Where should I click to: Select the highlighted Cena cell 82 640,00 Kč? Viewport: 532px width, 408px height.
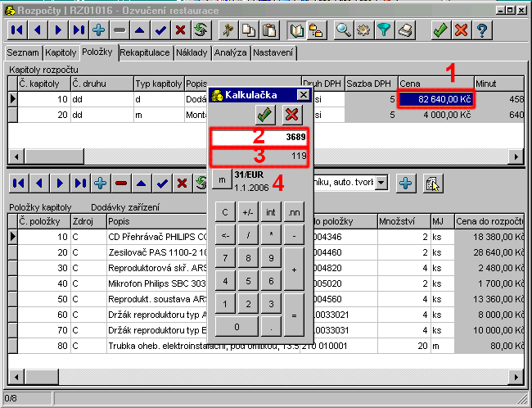point(435,99)
